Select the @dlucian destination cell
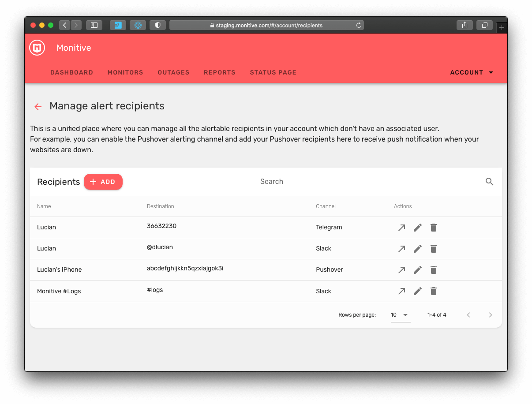 [160, 247]
